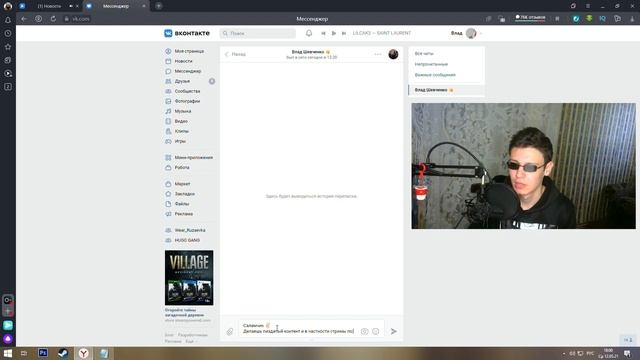Open Windows notification center icon
640x360 pixels.
click(627, 353)
